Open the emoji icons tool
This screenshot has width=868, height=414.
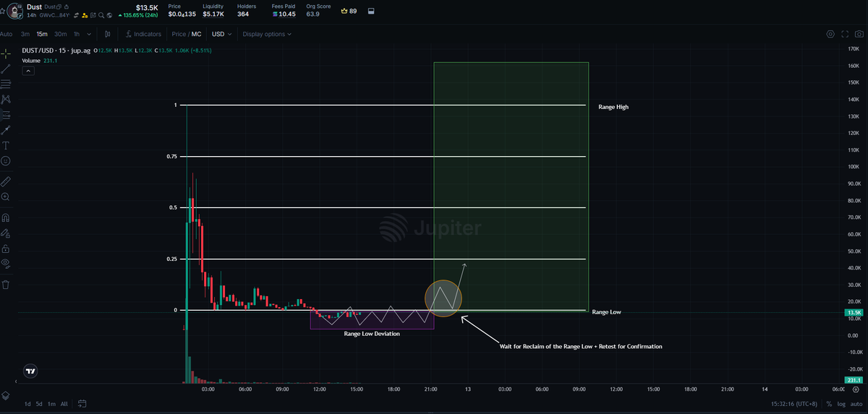6,160
